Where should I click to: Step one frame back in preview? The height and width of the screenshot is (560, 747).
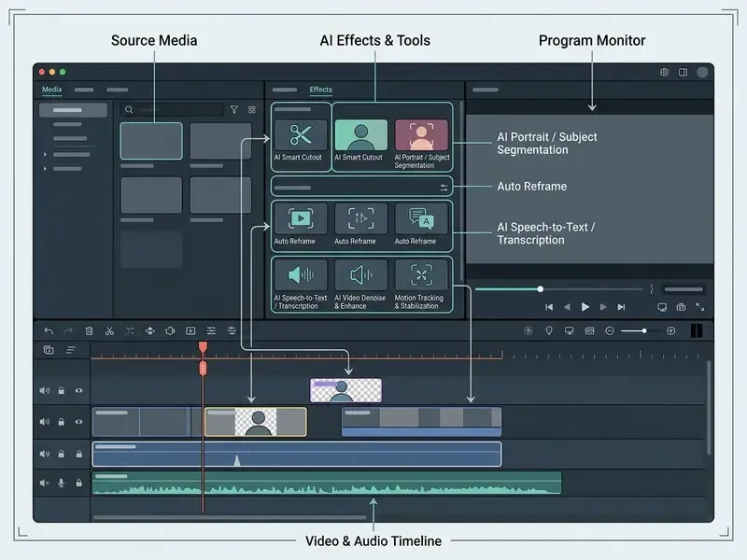(x=567, y=307)
